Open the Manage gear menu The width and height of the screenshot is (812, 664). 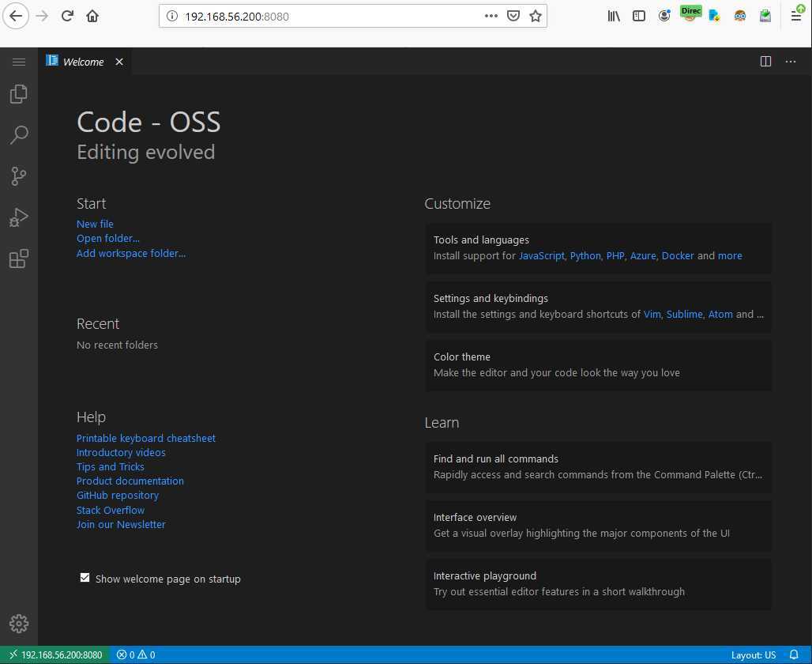click(x=19, y=624)
